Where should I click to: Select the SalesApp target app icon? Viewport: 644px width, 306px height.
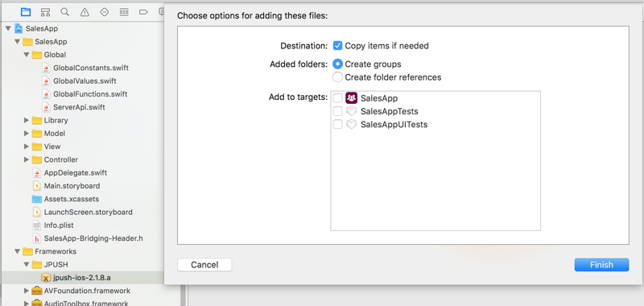(351, 98)
